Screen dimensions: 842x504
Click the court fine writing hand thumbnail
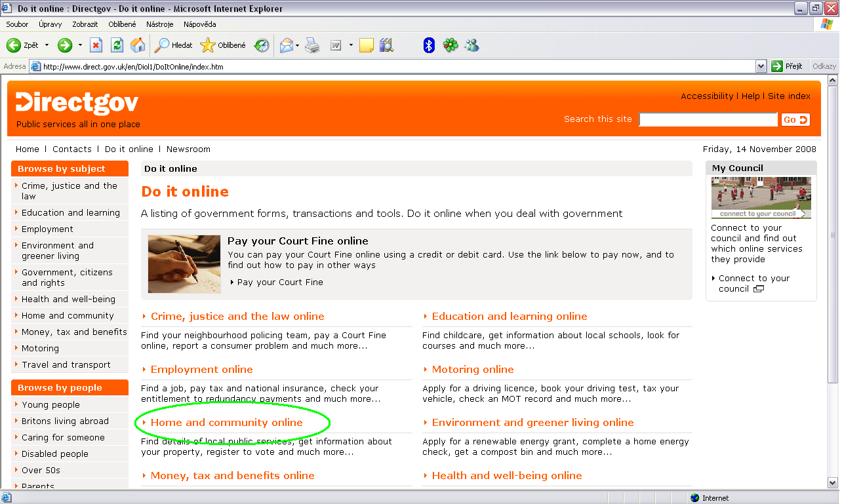(x=184, y=264)
